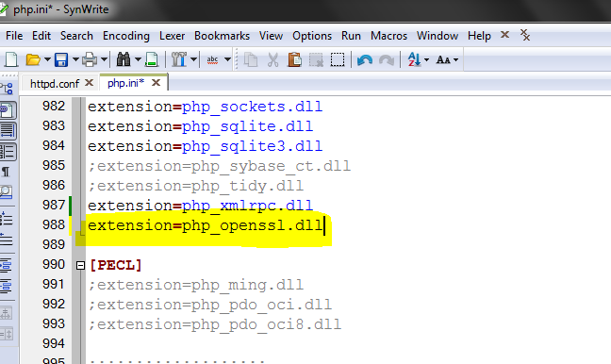Viewport: 611px width, 364px height.
Task: Open the dropdown arrow next to Sort A-Z
Action: [426, 60]
